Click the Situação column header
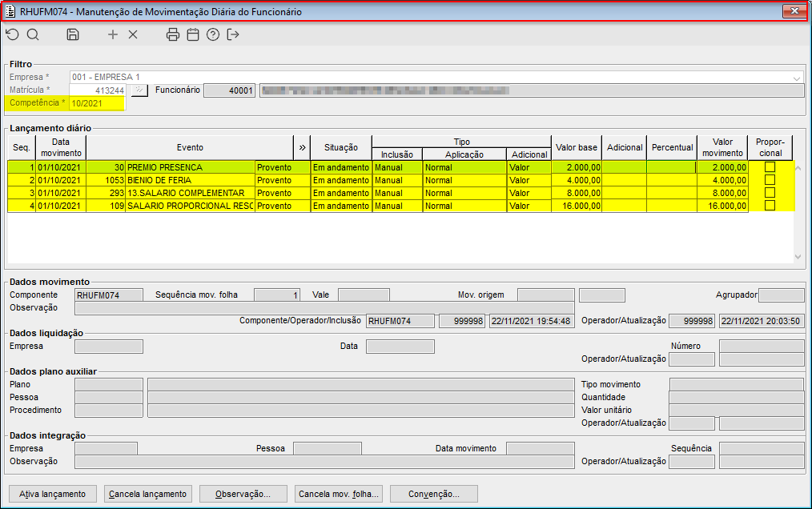The height and width of the screenshot is (509, 812). [x=341, y=147]
